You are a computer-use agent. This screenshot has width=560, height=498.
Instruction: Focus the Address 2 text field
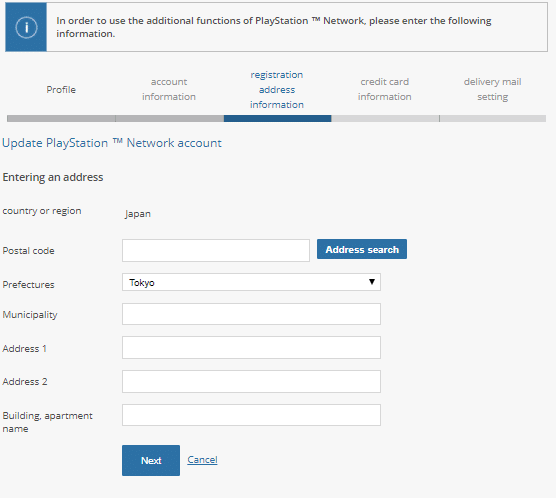tap(251, 381)
